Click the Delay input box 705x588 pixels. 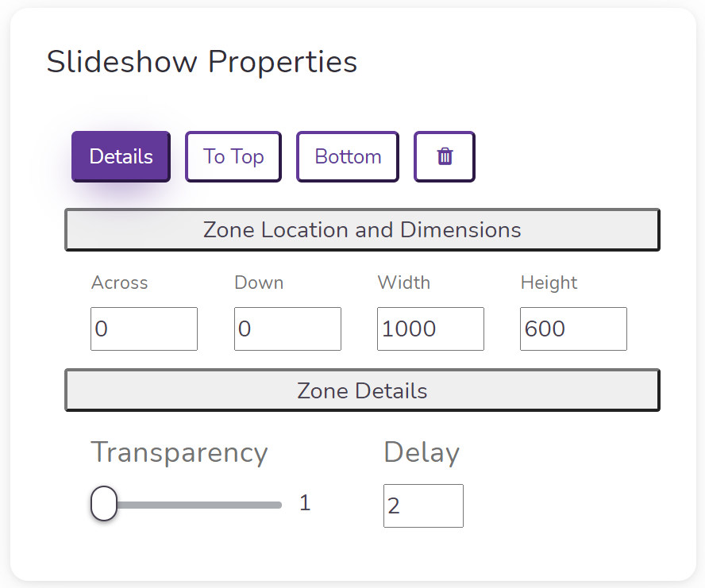point(423,505)
